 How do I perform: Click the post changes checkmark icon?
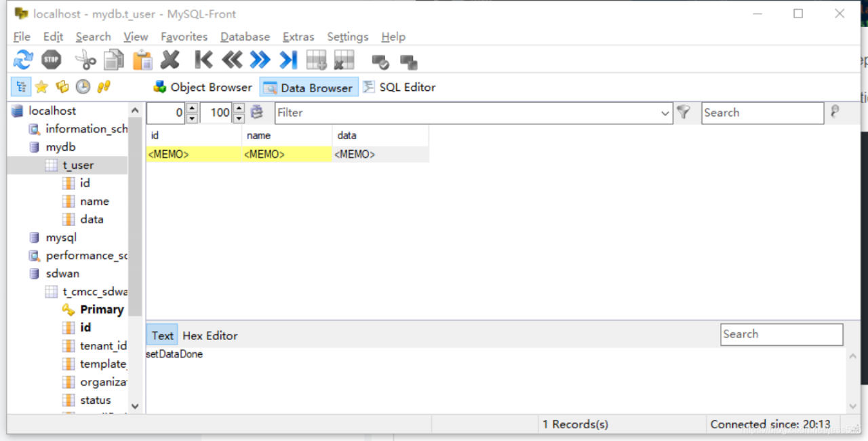380,62
